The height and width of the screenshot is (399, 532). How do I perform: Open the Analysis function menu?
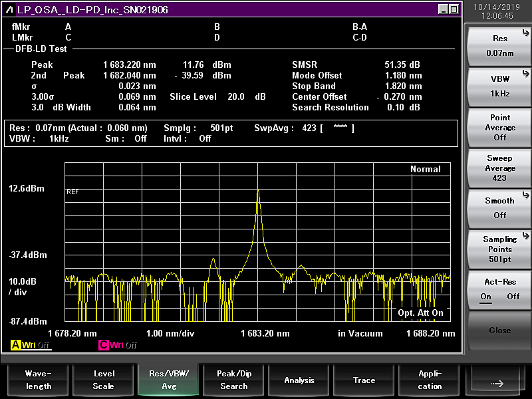coord(299,380)
